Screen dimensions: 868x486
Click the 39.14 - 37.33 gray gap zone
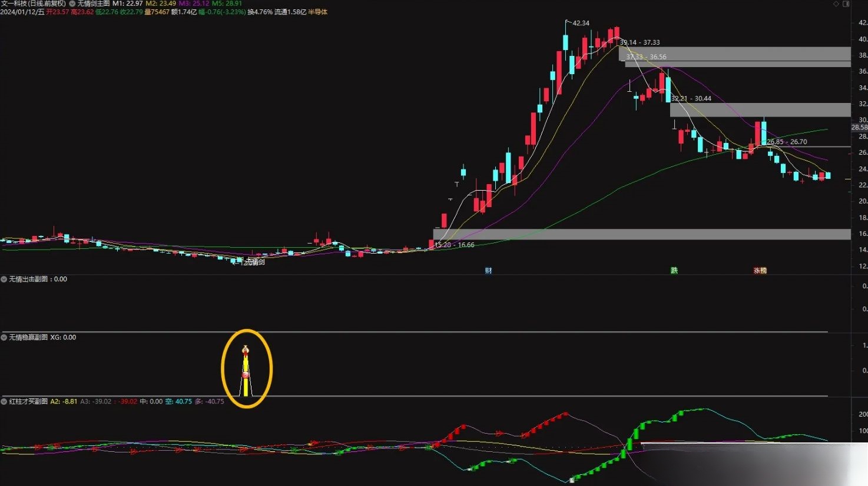tap(734, 54)
